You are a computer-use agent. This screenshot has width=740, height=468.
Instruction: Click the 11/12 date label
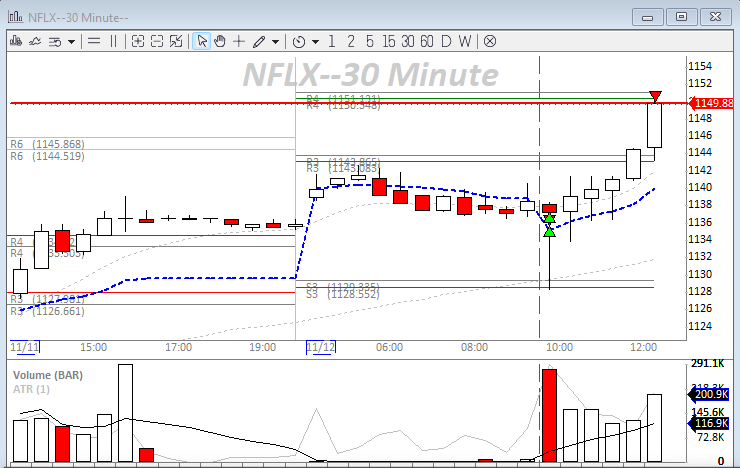pos(321,347)
